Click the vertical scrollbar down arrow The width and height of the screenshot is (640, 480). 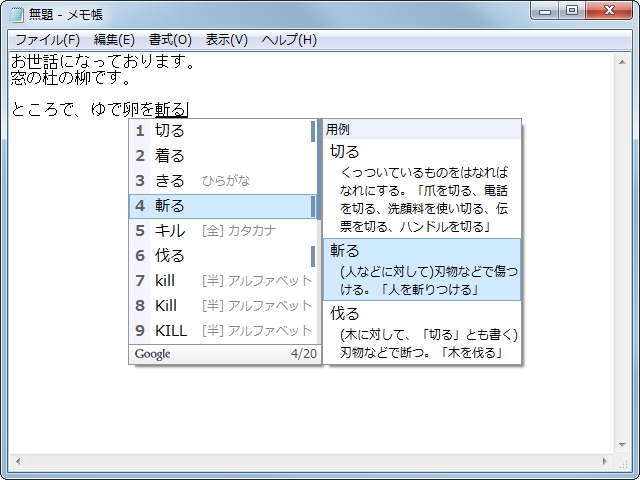point(622,444)
